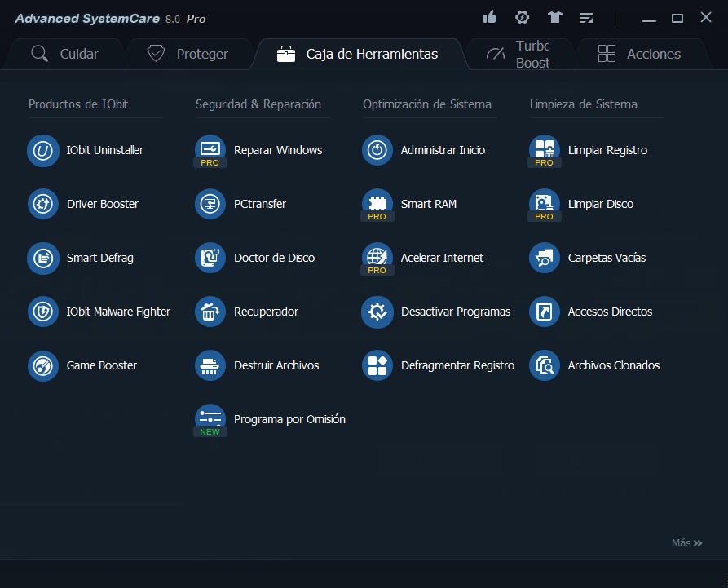Image resolution: width=728 pixels, height=588 pixels.
Task: Open the Administrar Inicio icon
Action: click(377, 151)
